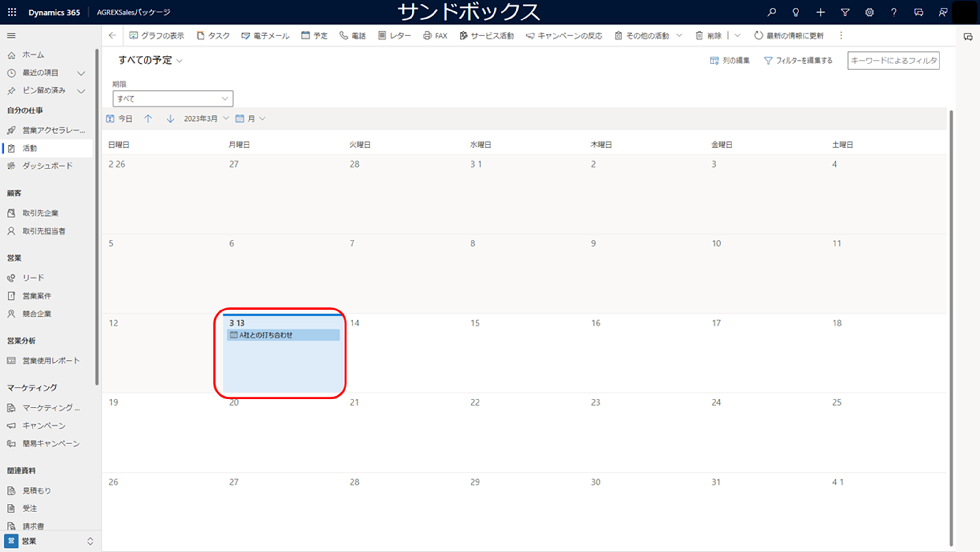Click the keyword filter search box
Viewport: 980px width, 552px height.
893,61
